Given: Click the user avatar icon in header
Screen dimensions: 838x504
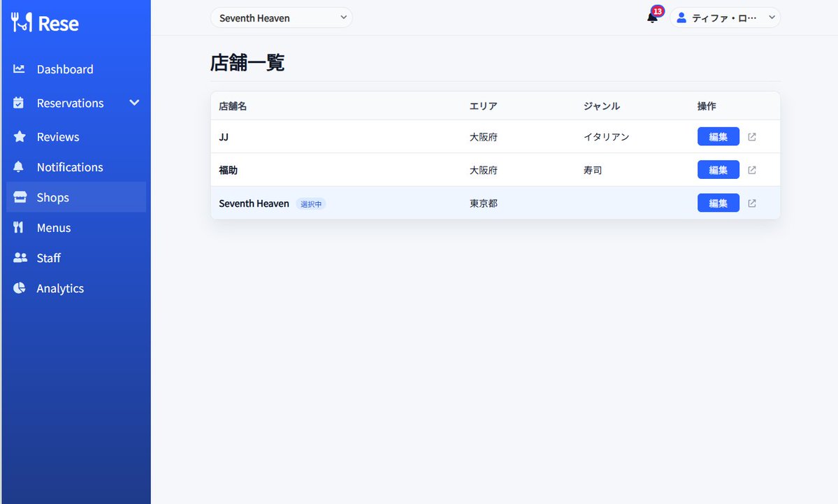Looking at the screenshot, I should [x=681, y=18].
